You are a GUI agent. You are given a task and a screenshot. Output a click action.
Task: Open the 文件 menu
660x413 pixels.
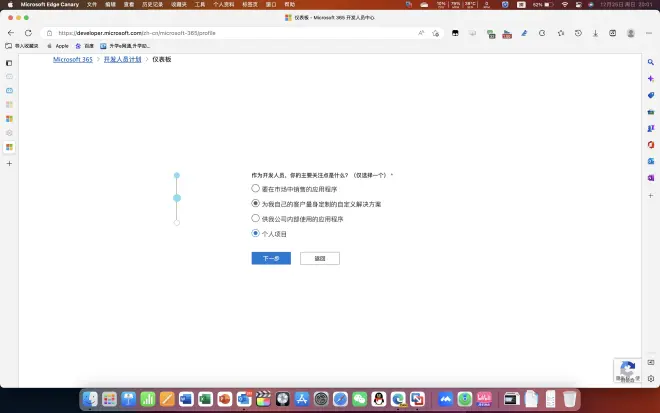point(92,5)
